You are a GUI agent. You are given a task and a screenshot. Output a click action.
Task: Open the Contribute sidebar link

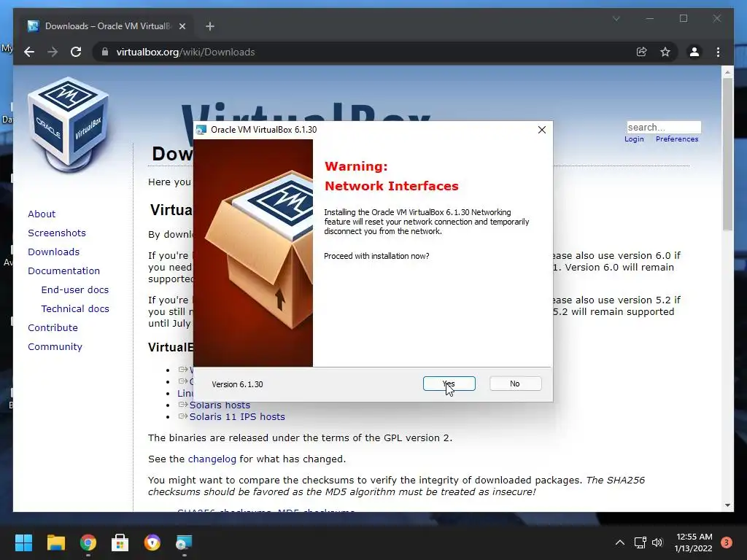point(53,328)
